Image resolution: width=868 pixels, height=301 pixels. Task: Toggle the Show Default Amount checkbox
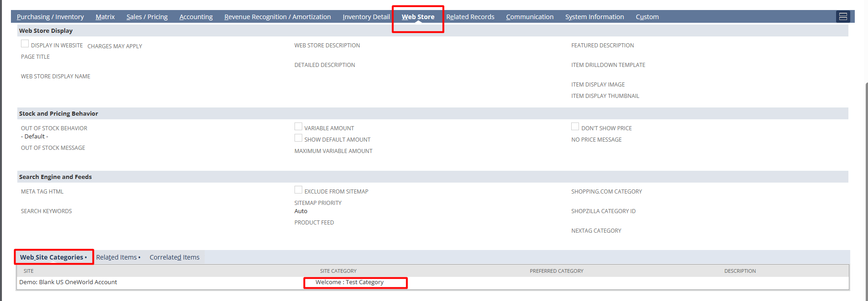(x=299, y=138)
